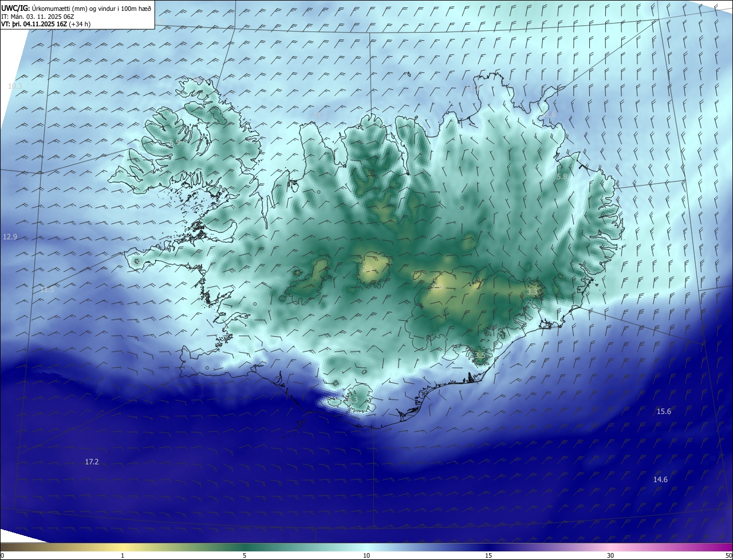Select the 30 tick on the color scale
Screen dimensions: 733x560
[610, 555]
